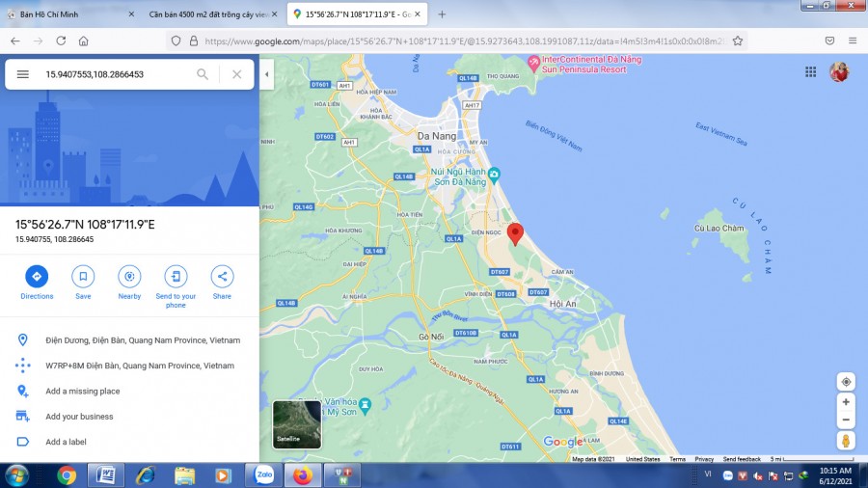Screen dimensions: 868x488
Task: Click Mỹ Sơn cultural site marker
Action: [365, 406]
